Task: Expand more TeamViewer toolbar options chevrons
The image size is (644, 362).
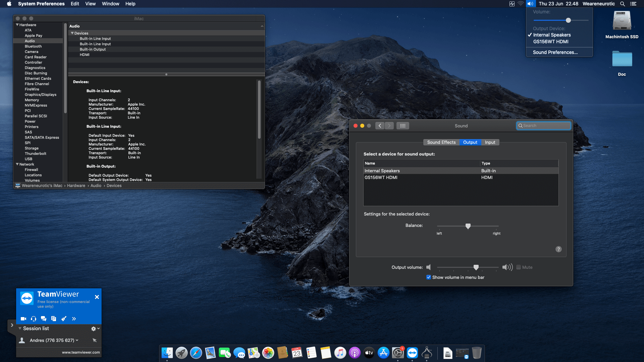Action: [74, 318]
